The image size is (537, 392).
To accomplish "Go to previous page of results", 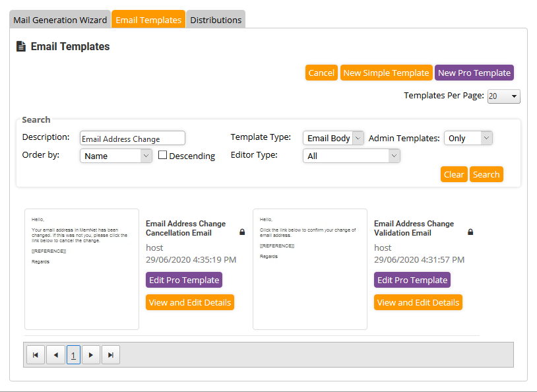I will (x=55, y=355).
